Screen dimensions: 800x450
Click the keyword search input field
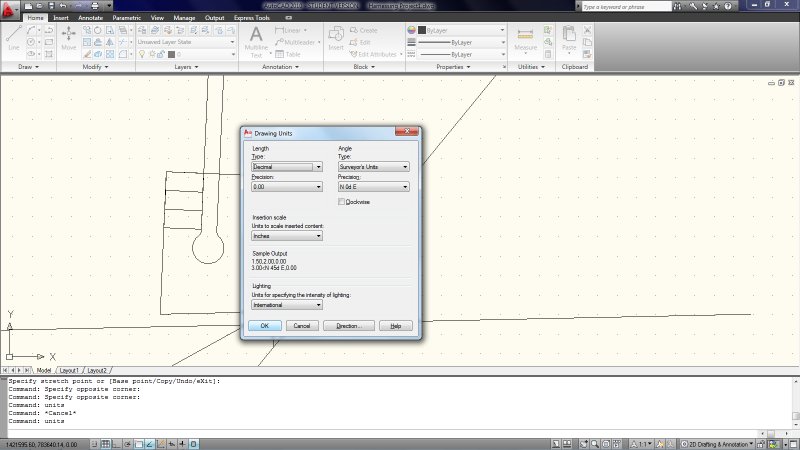pyautogui.click(x=626, y=7)
